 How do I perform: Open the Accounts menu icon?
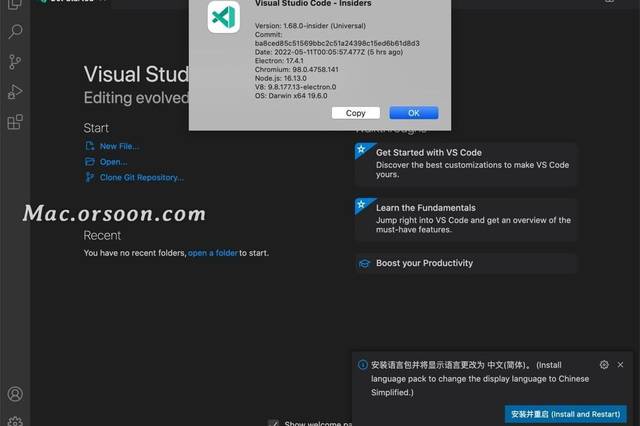click(15, 394)
